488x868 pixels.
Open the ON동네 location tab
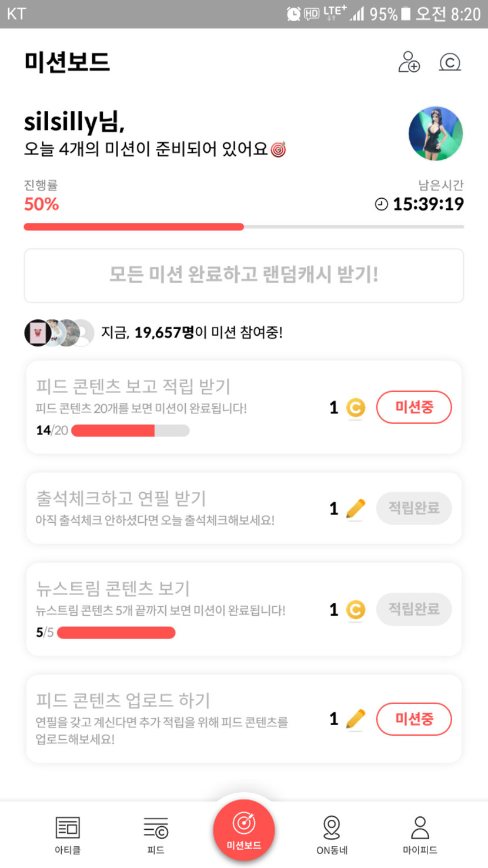[x=332, y=834]
